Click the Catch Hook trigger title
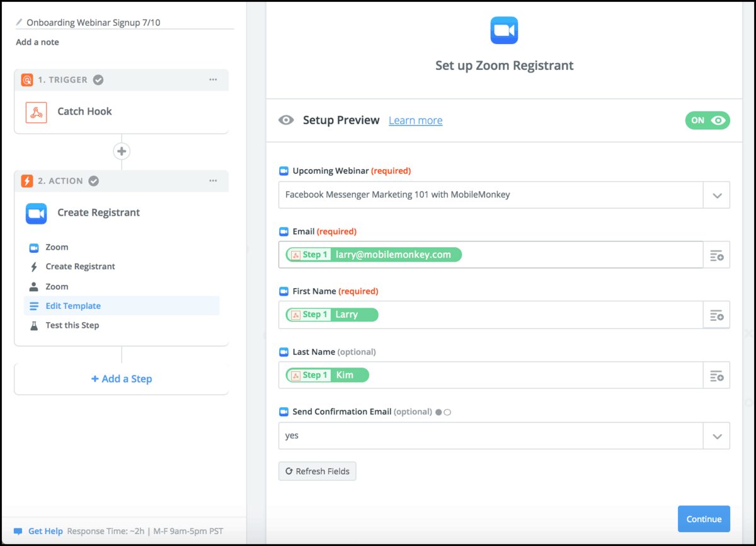Screen dimensions: 756x546 point(84,112)
